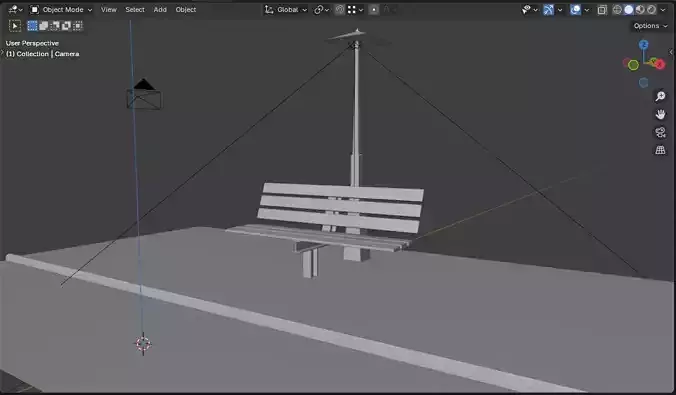Image resolution: width=676 pixels, height=395 pixels.
Task: Switch to rendered viewport shading
Action: [651, 9]
